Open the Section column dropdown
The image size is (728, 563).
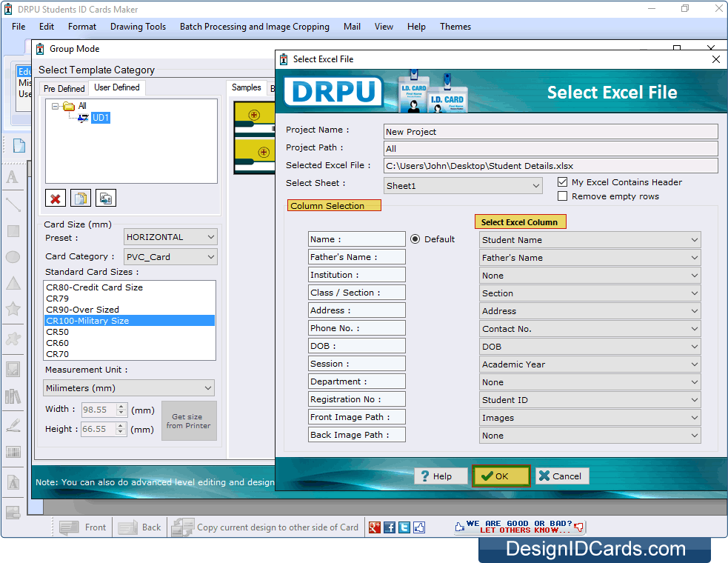590,293
